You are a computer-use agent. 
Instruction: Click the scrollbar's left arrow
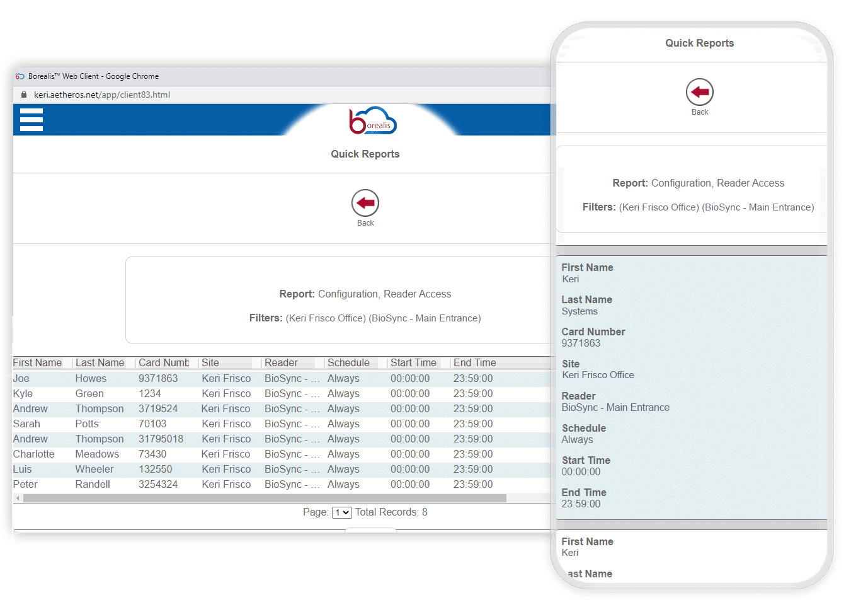(18, 498)
